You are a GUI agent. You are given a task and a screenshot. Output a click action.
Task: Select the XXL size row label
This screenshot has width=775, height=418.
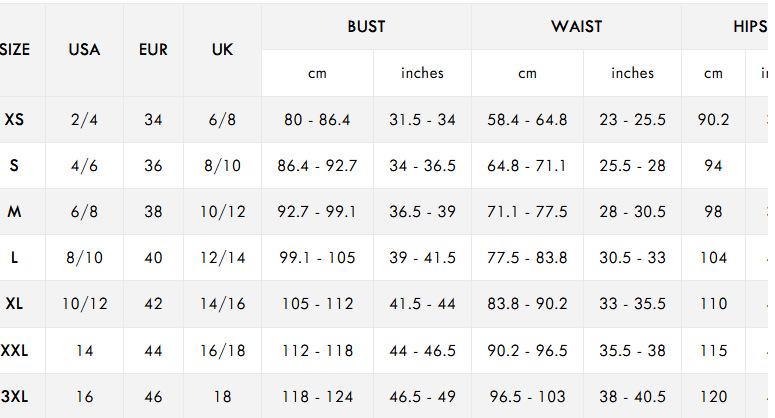pyautogui.click(x=14, y=350)
